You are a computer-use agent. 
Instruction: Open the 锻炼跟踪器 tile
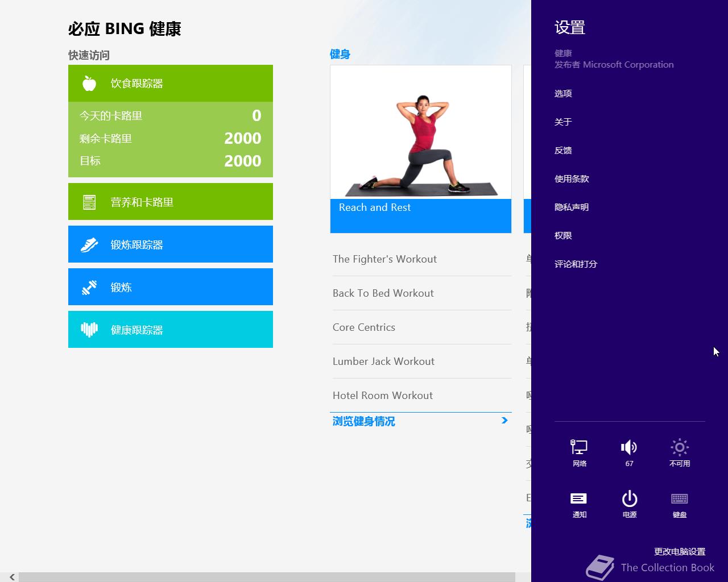171,244
